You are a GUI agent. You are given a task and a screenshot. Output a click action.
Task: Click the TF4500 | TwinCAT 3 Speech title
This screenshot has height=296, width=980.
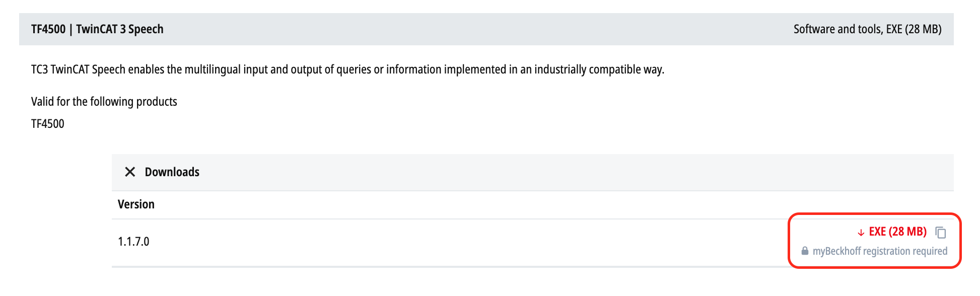97,29
